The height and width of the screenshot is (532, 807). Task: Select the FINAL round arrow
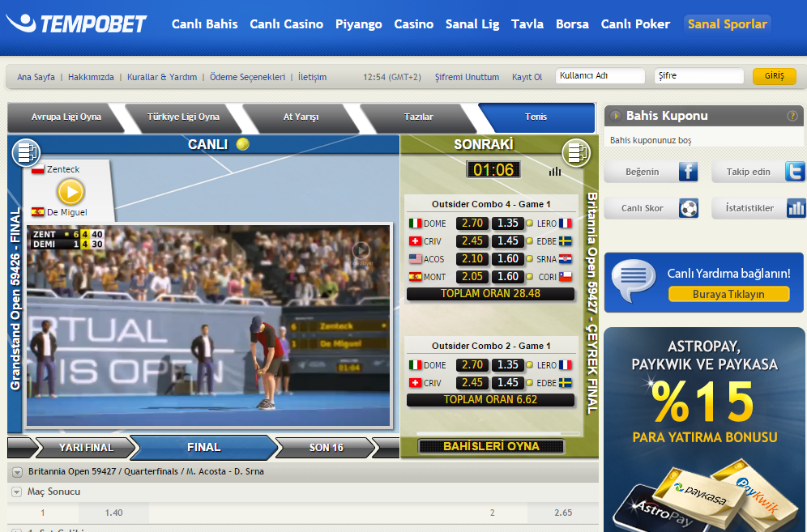coord(204,447)
